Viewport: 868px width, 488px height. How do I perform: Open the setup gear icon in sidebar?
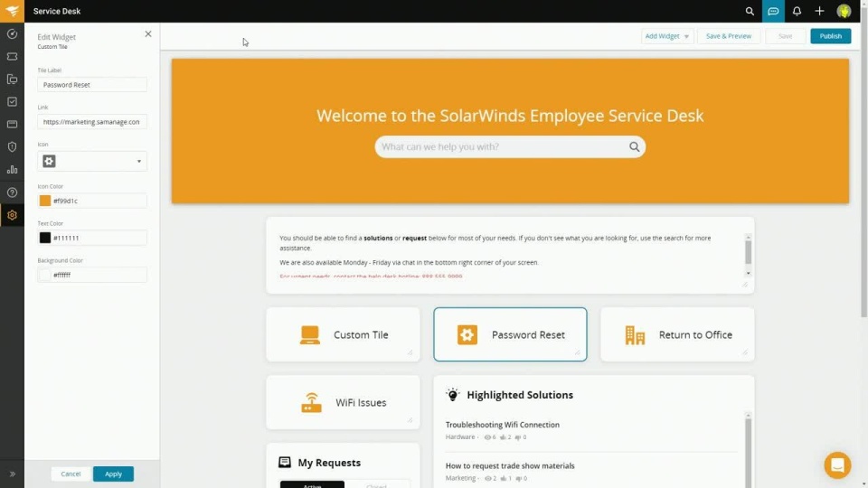[12, 215]
